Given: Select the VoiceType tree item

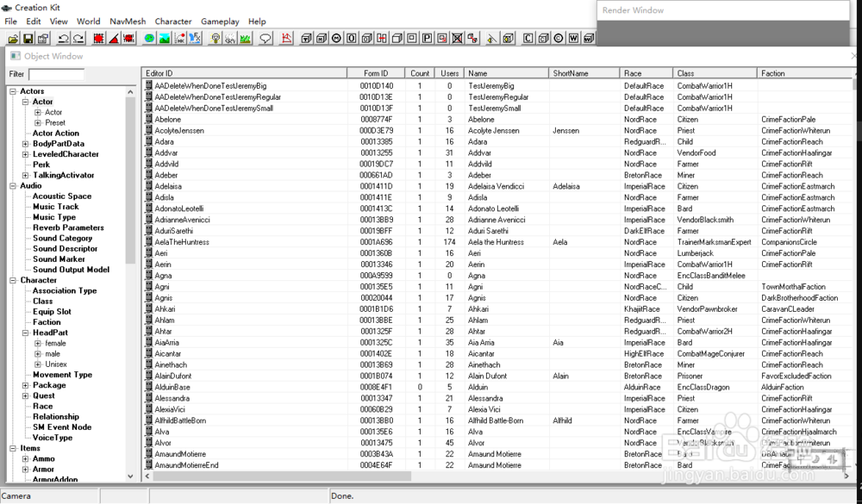Looking at the screenshot, I should coord(53,438).
